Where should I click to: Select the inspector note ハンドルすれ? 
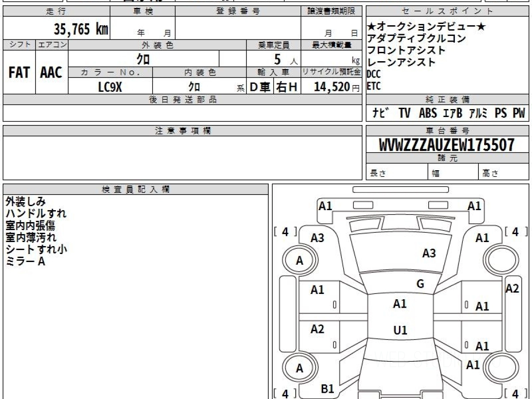tap(36, 214)
